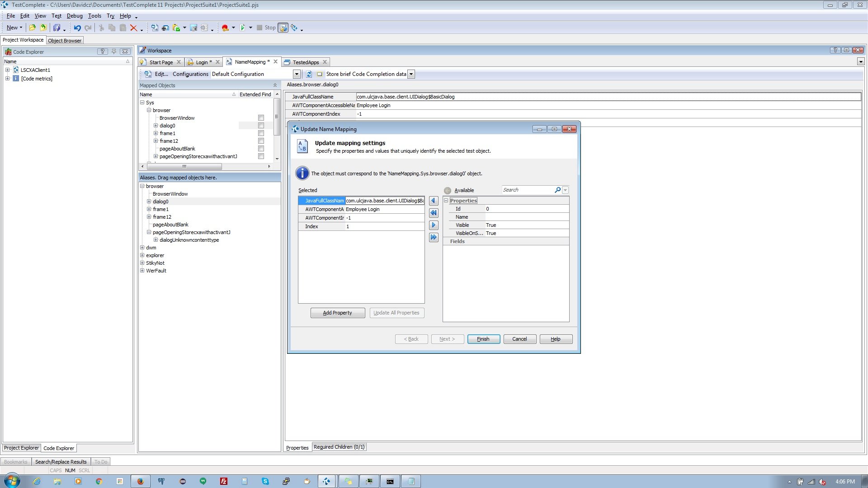Click the Mapped Objects vertical scrollbar thumb
868x488 pixels.
tap(277, 117)
